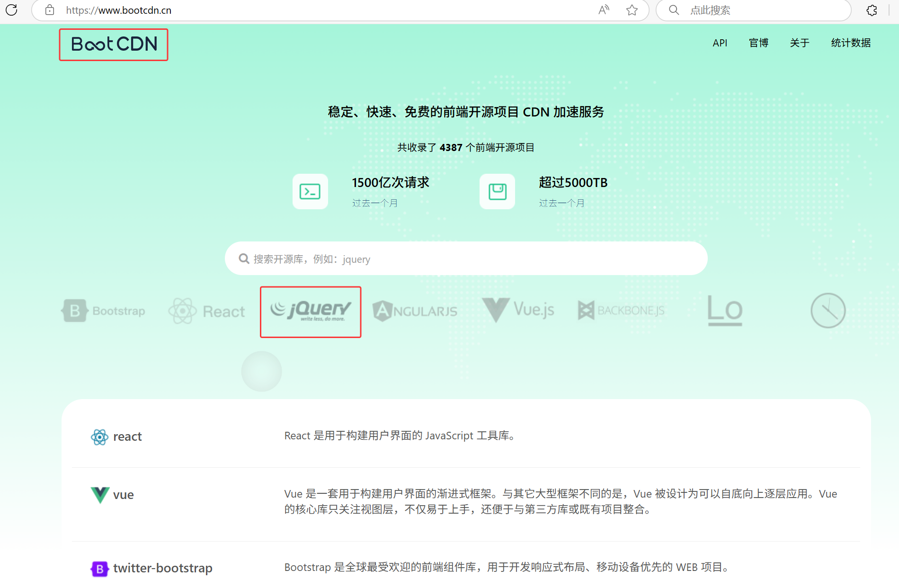Pick the jQuery logo in the carousel
The height and width of the screenshot is (588, 899).
tap(311, 311)
